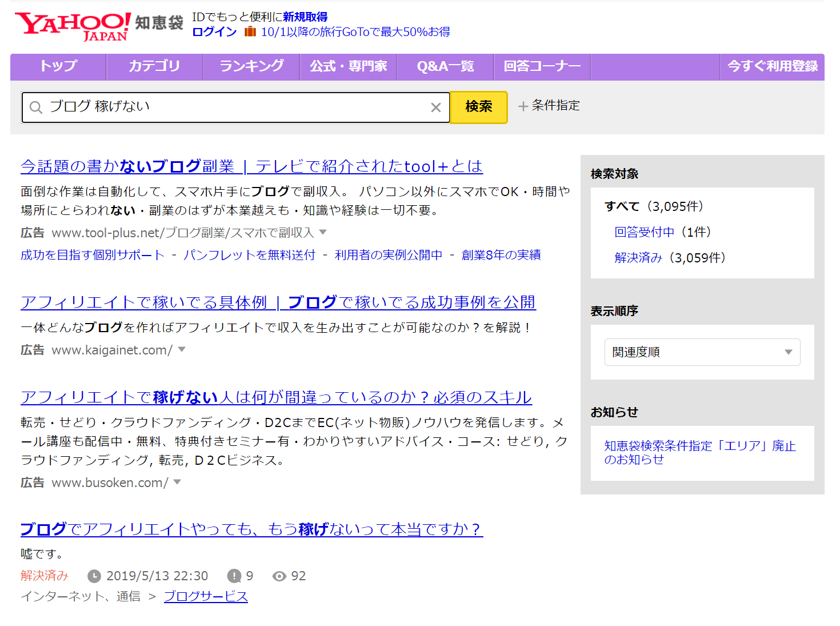Image resolution: width=840 pixels, height=626 pixels.
Task: Open the トップ tab
Action: tap(58, 67)
